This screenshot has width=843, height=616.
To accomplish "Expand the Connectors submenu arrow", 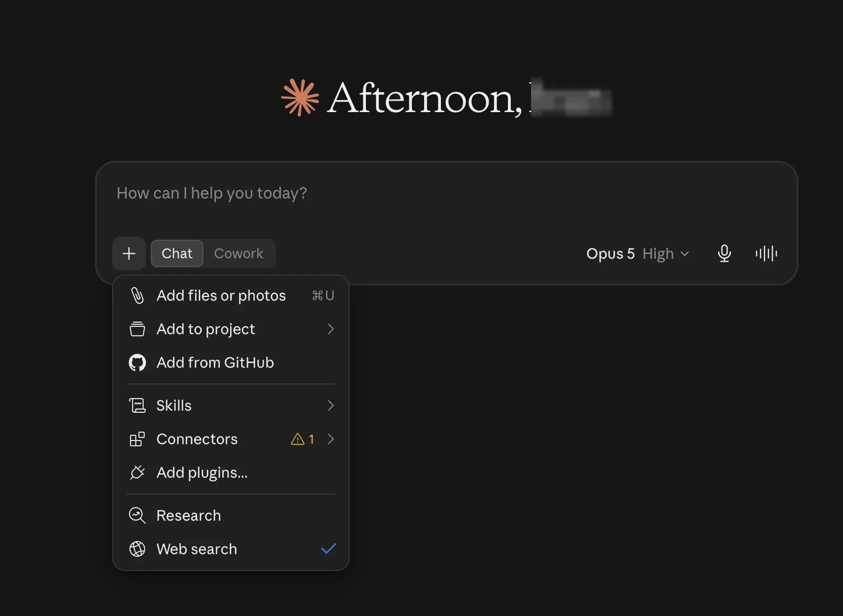I will coord(330,439).
